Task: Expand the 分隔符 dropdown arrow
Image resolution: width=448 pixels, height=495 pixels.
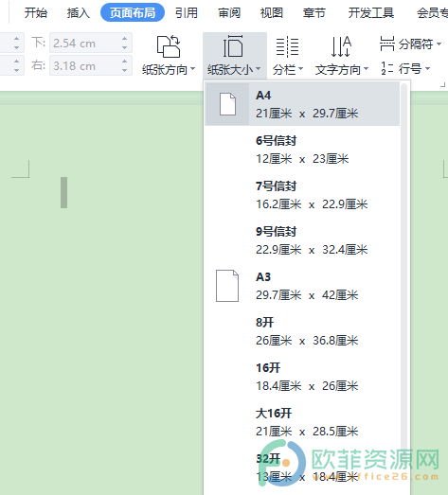Action: pyautogui.click(x=439, y=44)
